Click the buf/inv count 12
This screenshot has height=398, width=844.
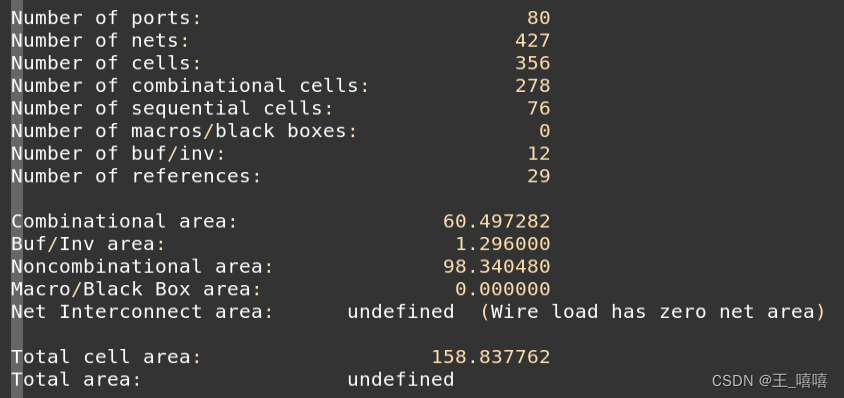(538, 153)
